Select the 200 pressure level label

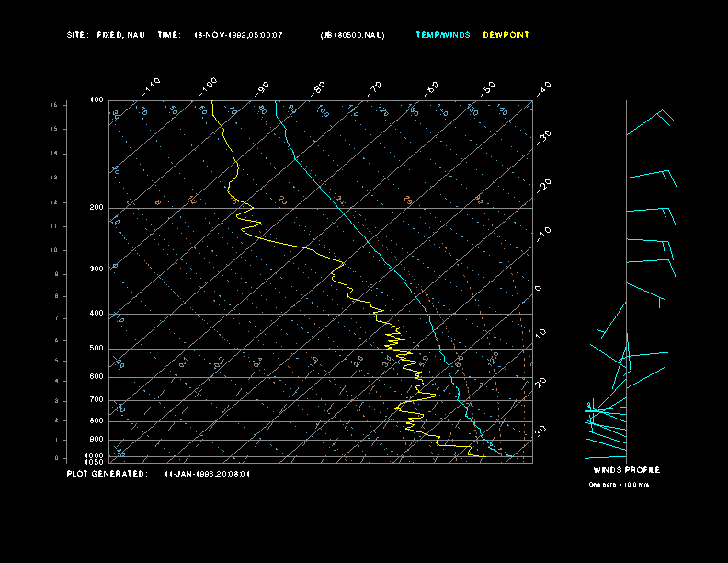pyautogui.click(x=97, y=208)
